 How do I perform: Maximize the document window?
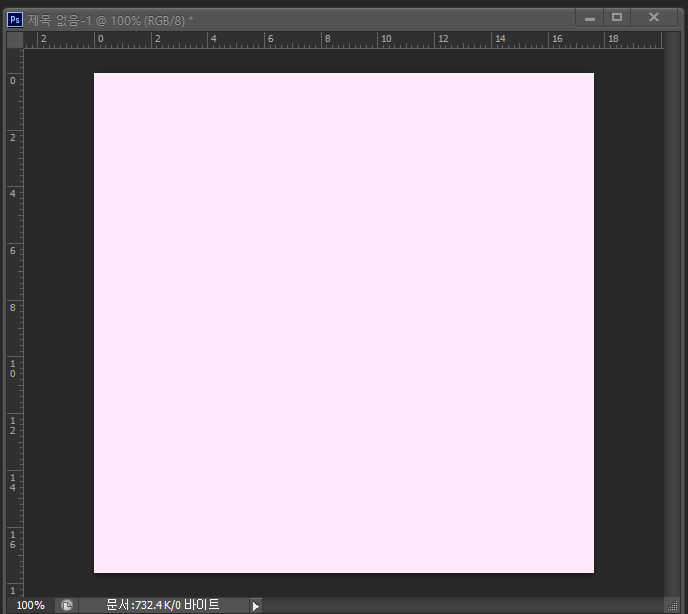617,18
